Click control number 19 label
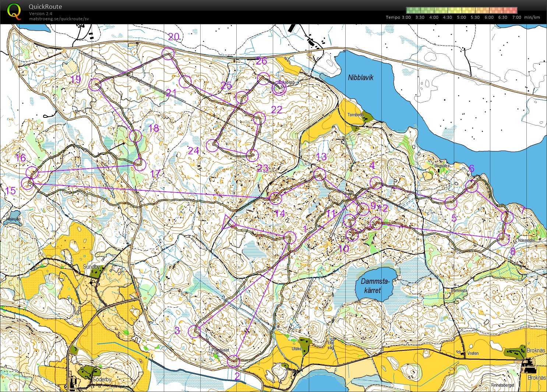The image size is (547, 392). (x=75, y=79)
